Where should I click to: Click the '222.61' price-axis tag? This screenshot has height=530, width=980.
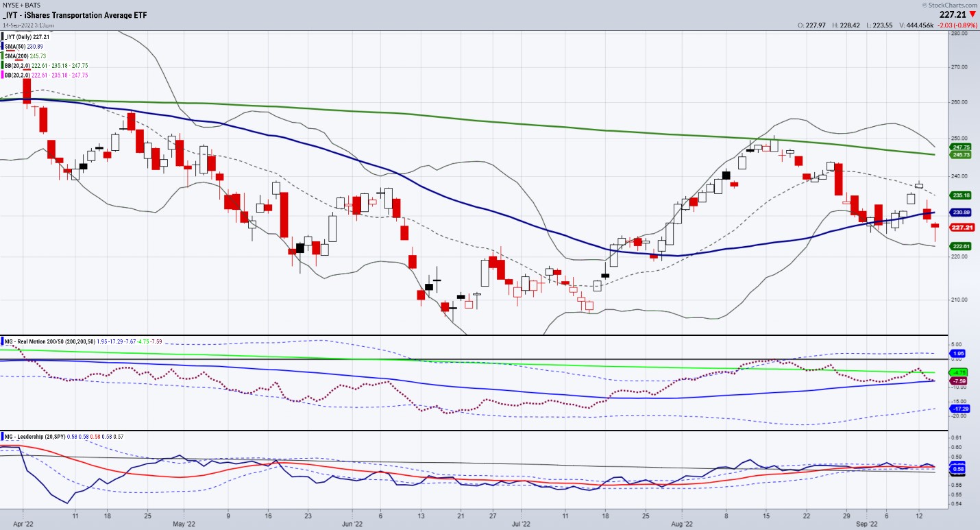click(x=959, y=246)
